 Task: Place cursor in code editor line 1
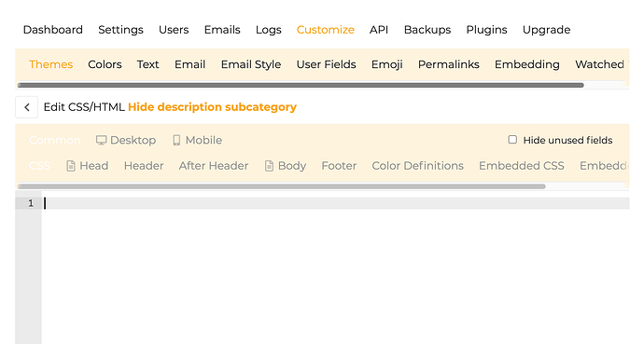click(x=336, y=203)
